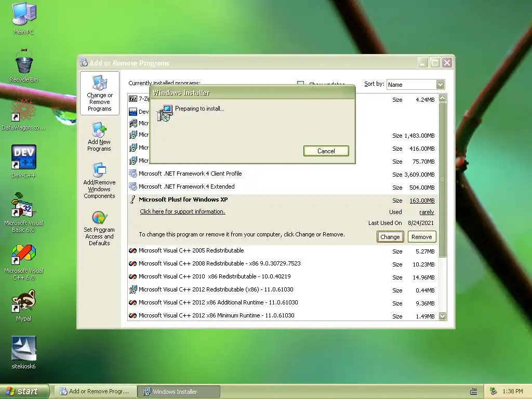Click the Visual C++ 2012 Additional Runtime icon
Image resolution: width=532 pixels, height=399 pixels.
pos(132,303)
